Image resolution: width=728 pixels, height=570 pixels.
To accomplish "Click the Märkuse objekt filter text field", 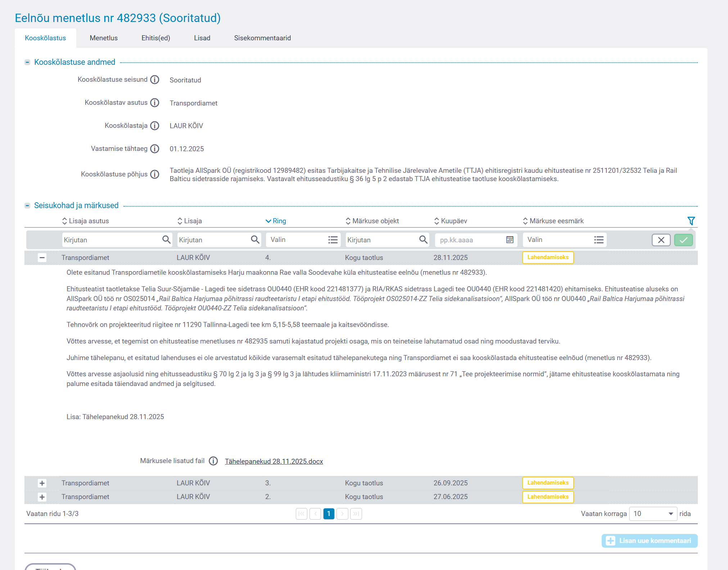I will [x=381, y=240].
